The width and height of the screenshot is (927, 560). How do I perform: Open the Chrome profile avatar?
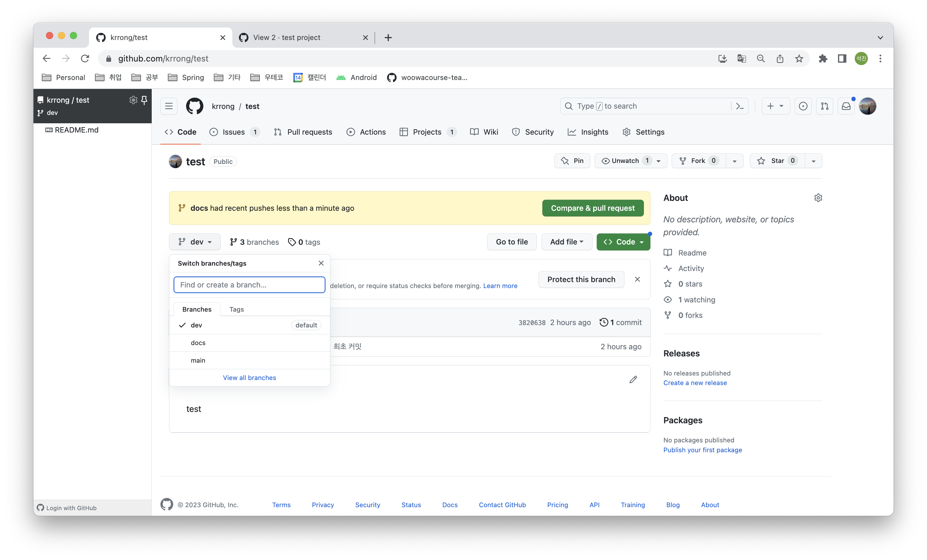[x=861, y=59]
